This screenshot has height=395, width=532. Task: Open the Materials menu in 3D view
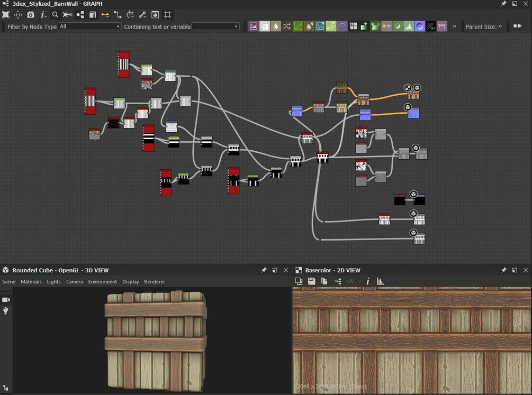point(31,282)
